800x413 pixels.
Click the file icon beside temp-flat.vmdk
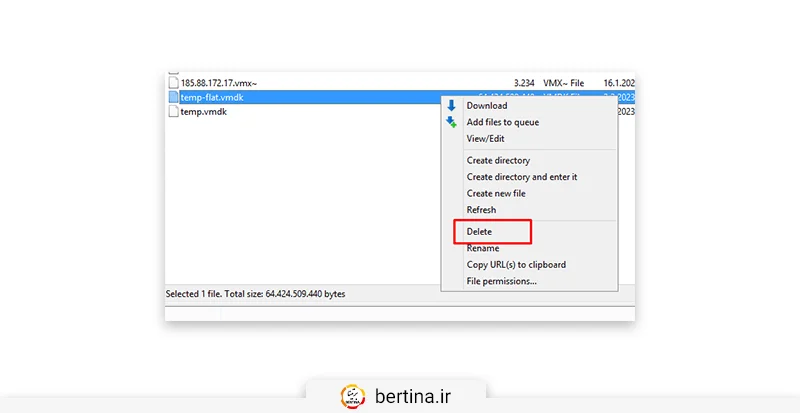(x=173, y=98)
